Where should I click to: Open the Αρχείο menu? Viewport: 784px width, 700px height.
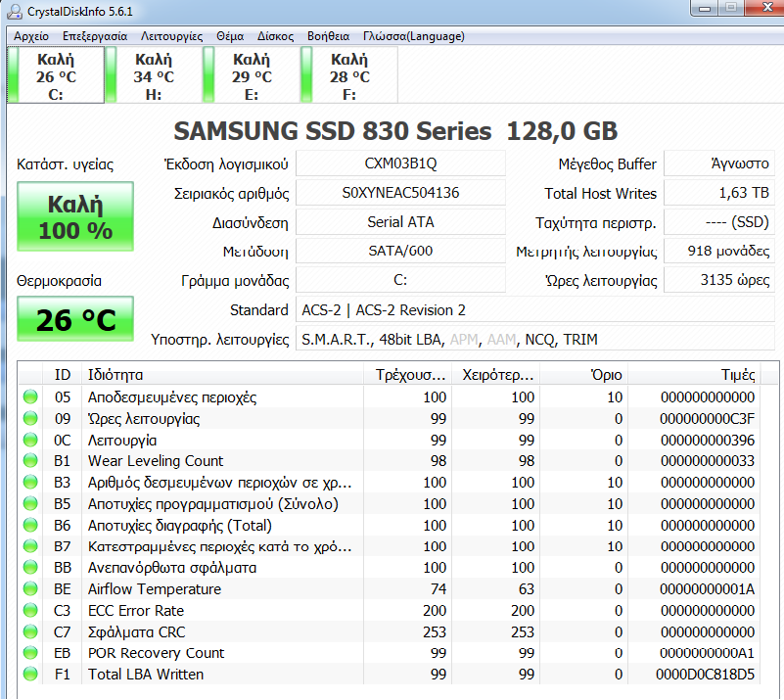31,36
